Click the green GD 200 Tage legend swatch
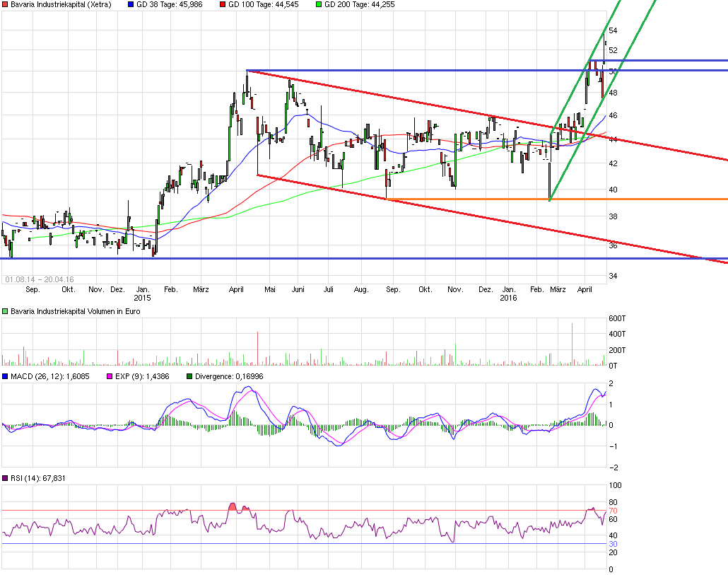The width and height of the screenshot is (728, 575). (x=319, y=4)
